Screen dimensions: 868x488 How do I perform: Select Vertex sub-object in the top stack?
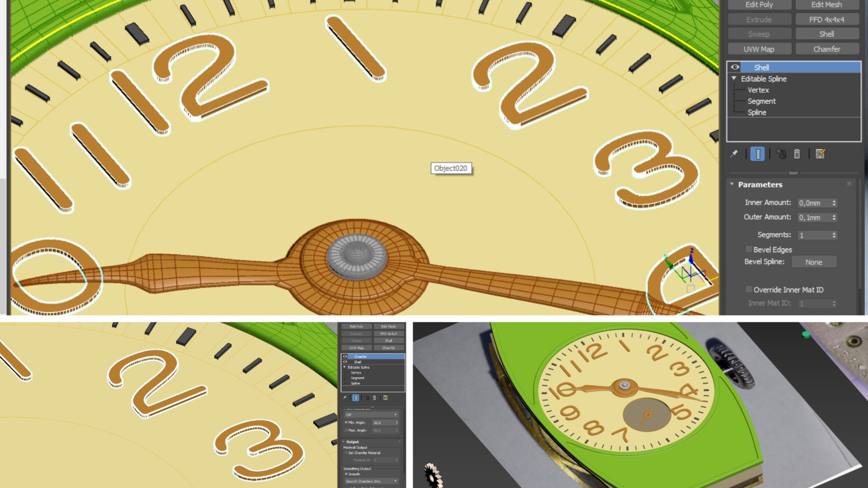(x=758, y=90)
